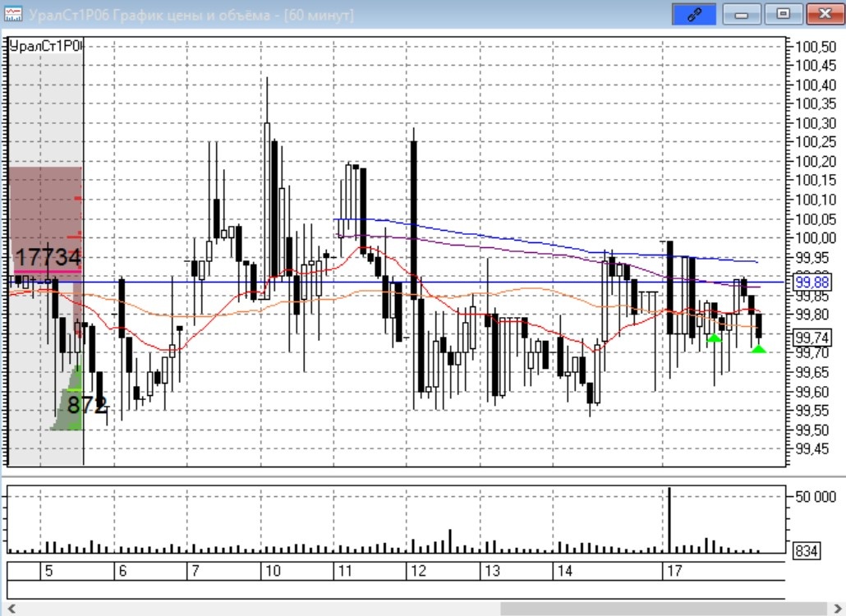Click the blue link/anchor button in title bar
846x616 pixels.
click(694, 14)
